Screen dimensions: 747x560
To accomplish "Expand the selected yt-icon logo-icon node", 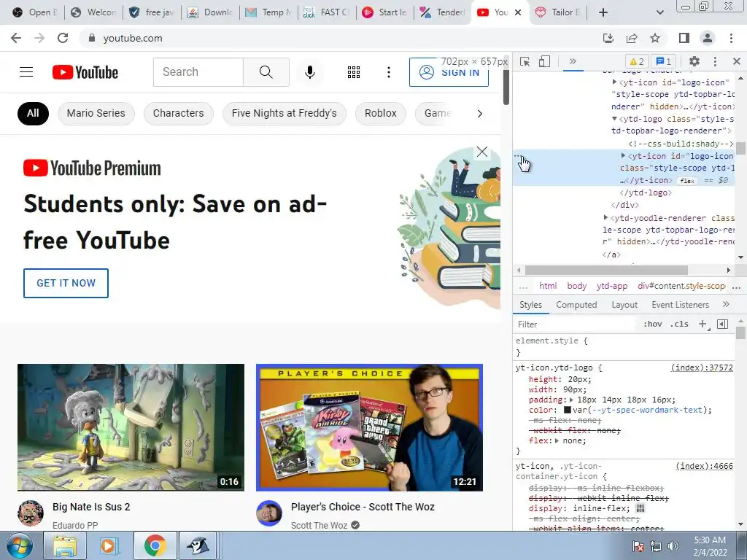I will 623,156.
